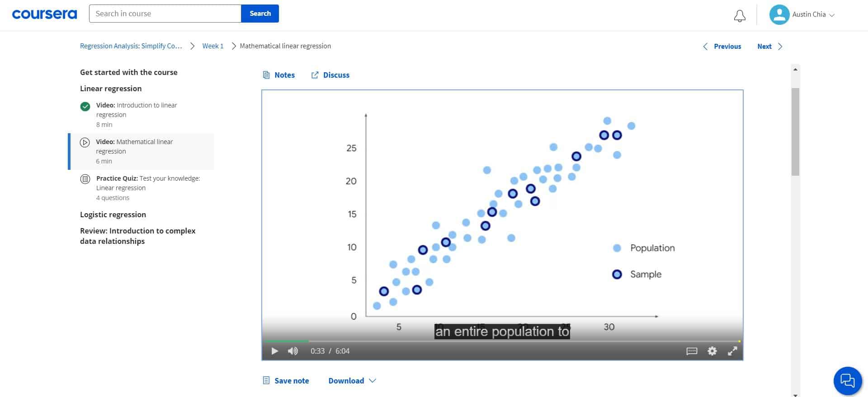The height and width of the screenshot is (397, 868).
Task: Open the Week 1 breadcrumb
Action: [x=212, y=46]
